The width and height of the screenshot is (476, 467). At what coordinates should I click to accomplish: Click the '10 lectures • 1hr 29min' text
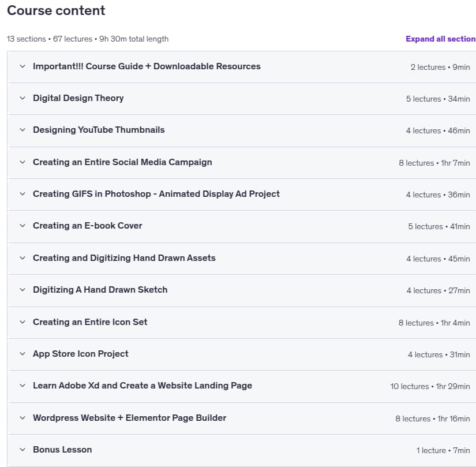[430, 386]
